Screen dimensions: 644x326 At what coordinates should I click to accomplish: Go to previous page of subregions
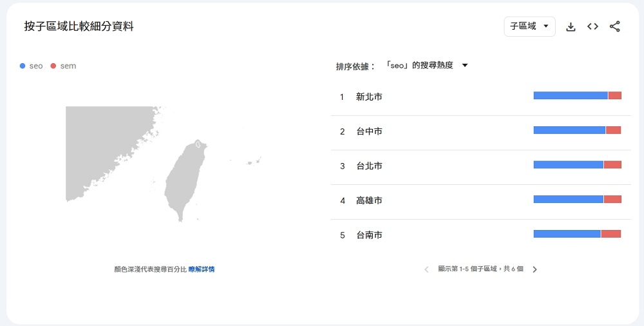point(426,269)
